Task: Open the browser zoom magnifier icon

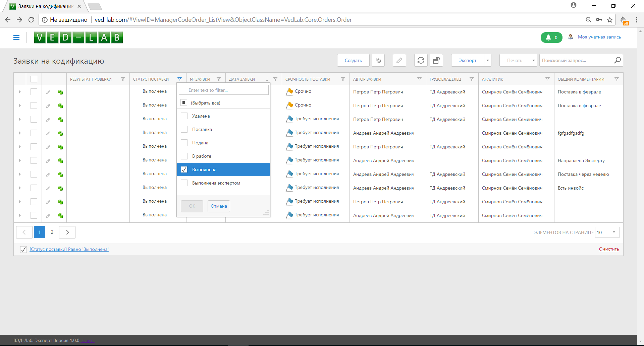Action: 589,20
